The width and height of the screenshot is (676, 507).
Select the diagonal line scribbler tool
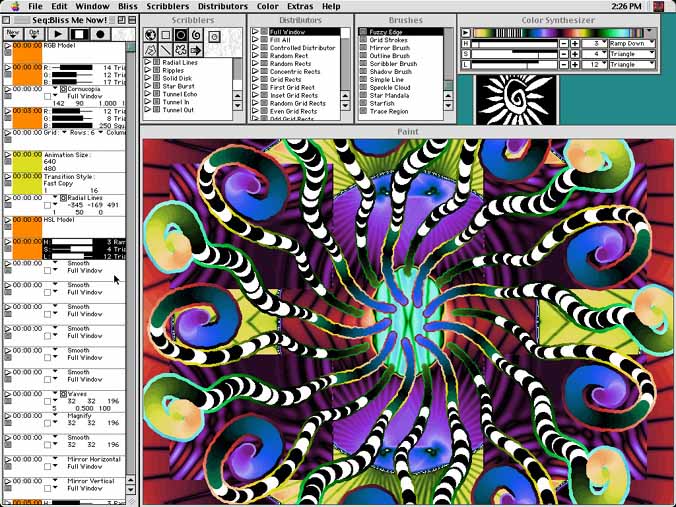(166, 50)
